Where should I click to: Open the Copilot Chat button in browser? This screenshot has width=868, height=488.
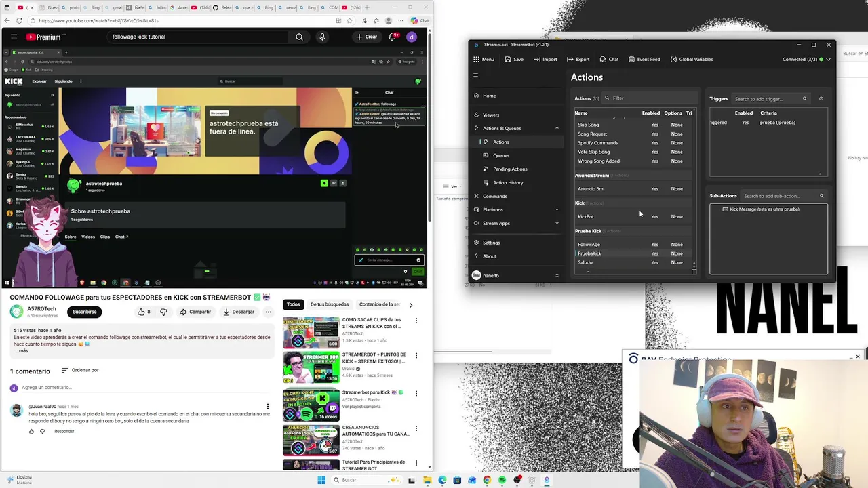420,20
